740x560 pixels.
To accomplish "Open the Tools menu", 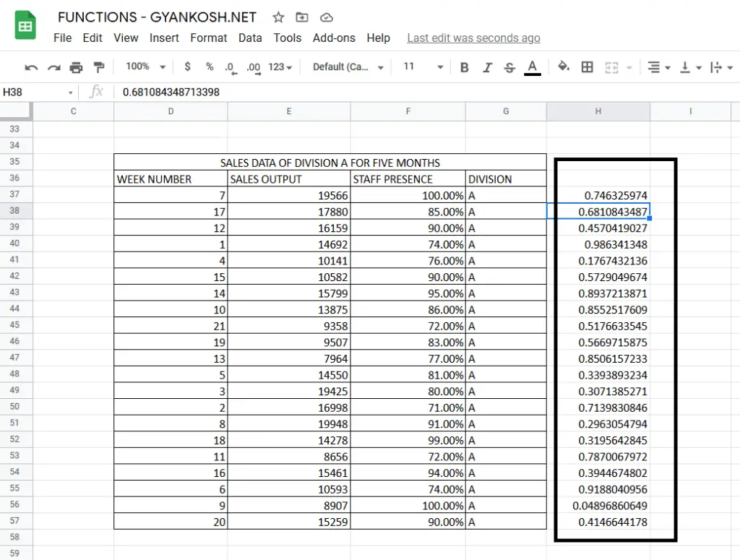I will [x=288, y=38].
